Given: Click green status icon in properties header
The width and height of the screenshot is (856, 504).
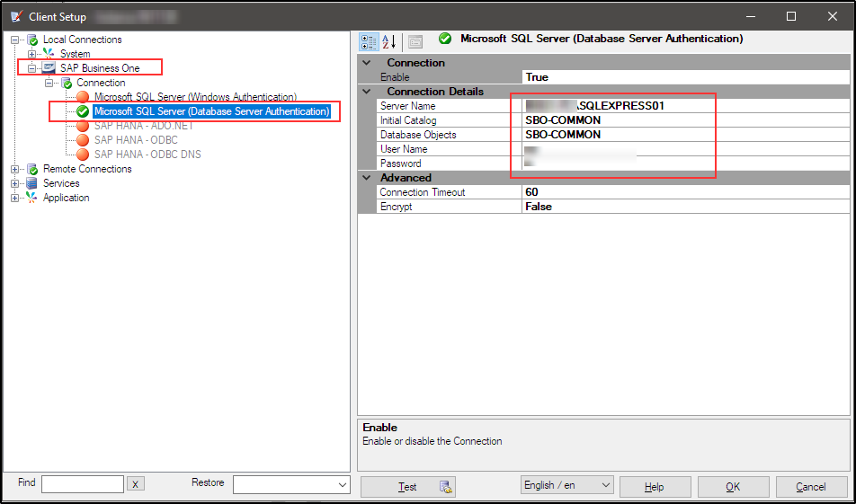Looking at the screenshot, I should pos(445,39).
